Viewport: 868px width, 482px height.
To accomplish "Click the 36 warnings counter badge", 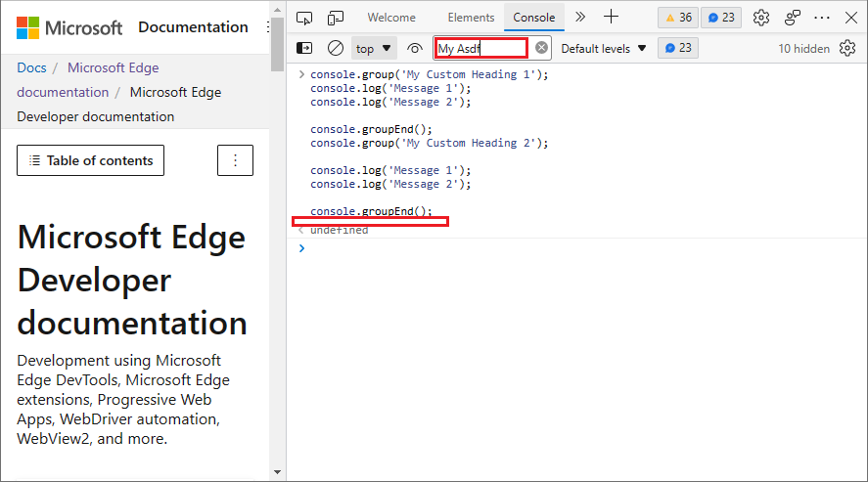I will click(677, 18).
